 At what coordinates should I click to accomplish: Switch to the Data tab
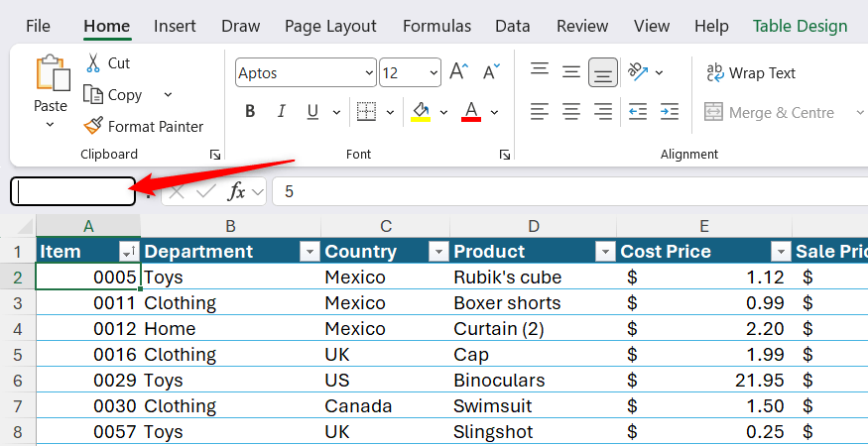(x=513, y=26)
